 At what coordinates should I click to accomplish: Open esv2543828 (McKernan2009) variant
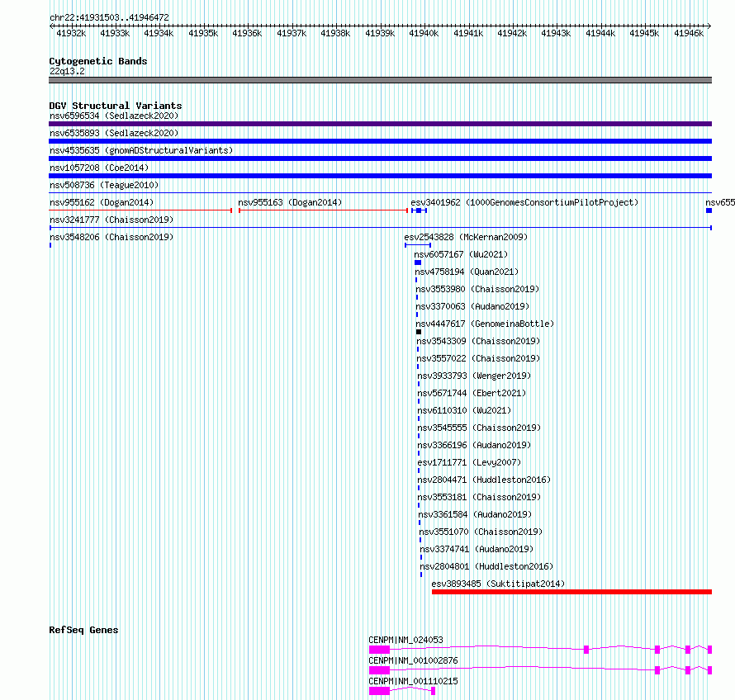(466, 237)
